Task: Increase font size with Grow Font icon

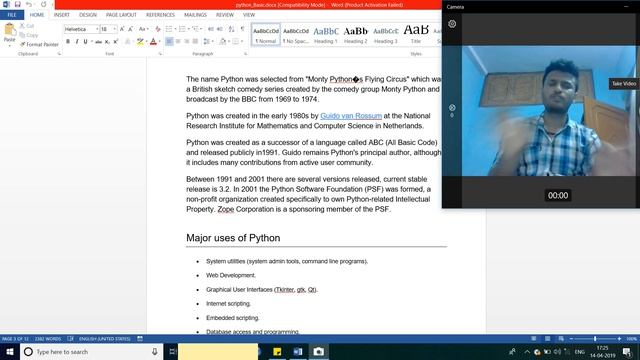Action: click(122, 29)
